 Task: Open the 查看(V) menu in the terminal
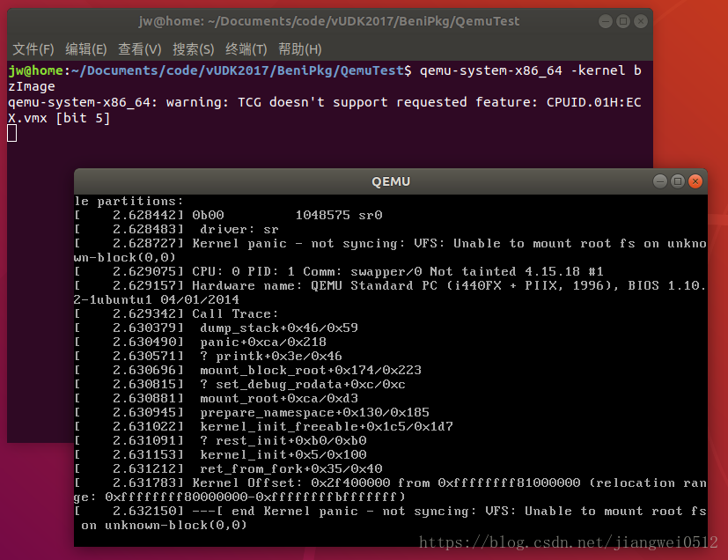point(139,49)
